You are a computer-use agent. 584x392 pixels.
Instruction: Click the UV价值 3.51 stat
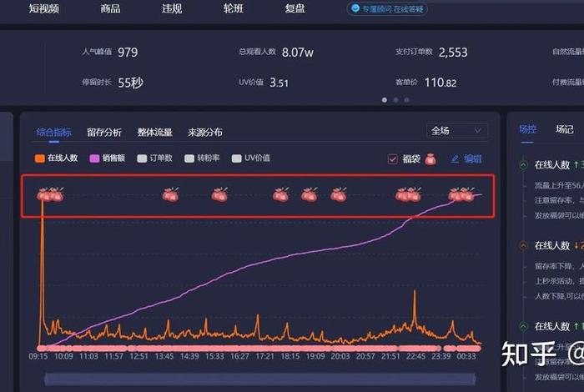[x=264, y=83]
